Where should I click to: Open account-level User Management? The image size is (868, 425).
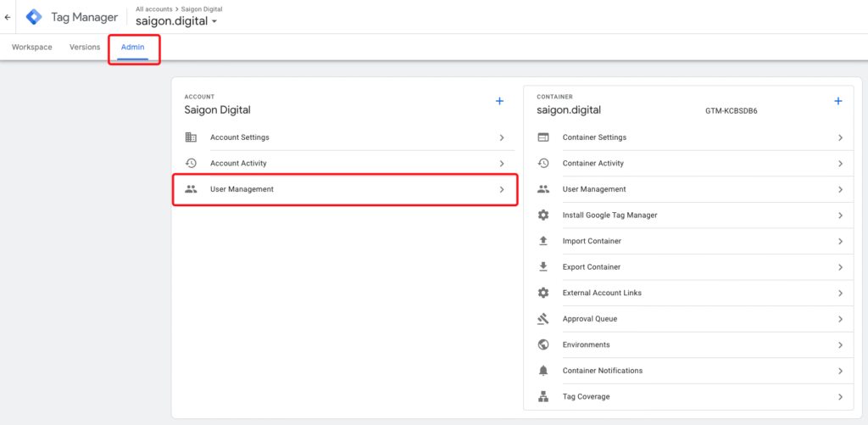pyautogui.click(x=346, y=189)
